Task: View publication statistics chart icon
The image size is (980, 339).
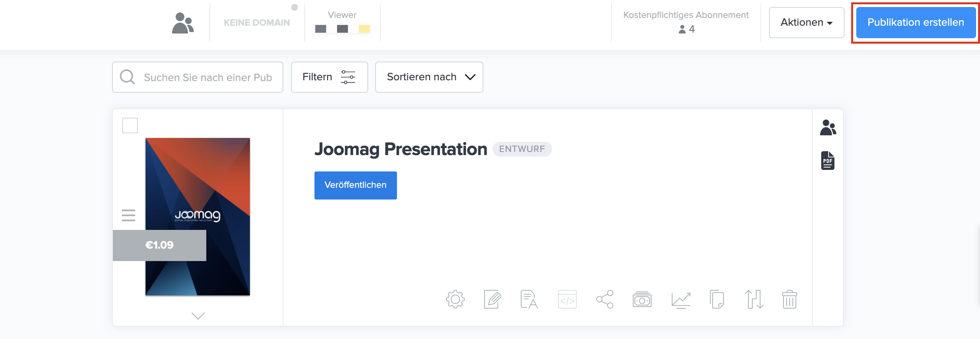Action: (x=681, y=299)
